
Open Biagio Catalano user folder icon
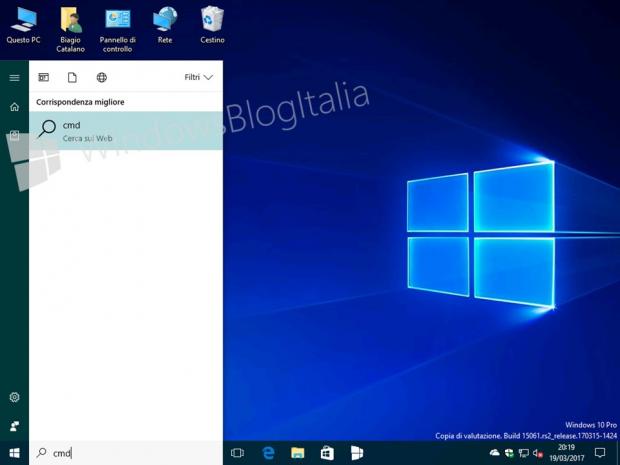[x=70, y=20]
